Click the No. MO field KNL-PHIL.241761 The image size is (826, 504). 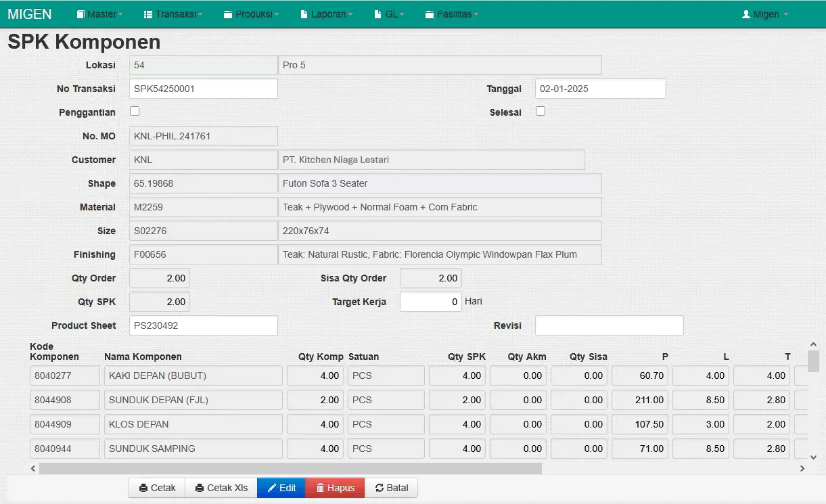(204, 136)
